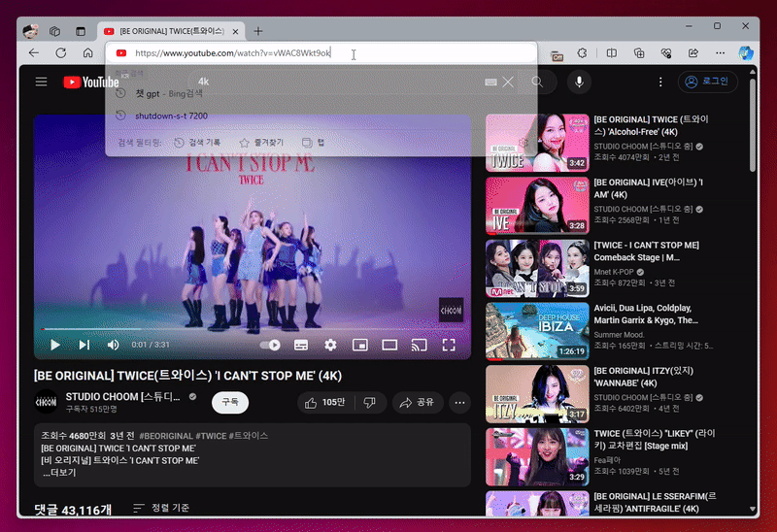This screenshot has width=777, height=532.
Task: Open the Mnet Comeback Stage video title
Action: click(647, 251)
